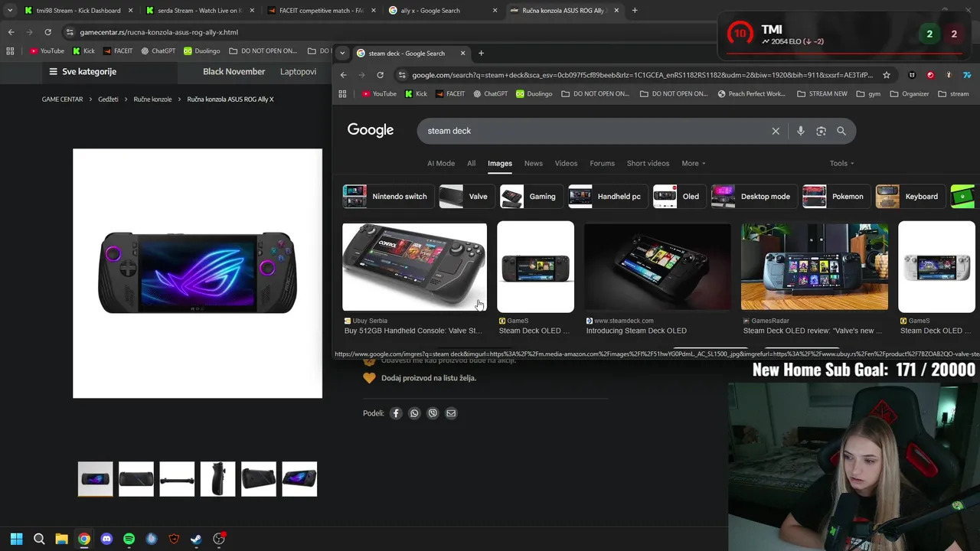The image size is (980, 551).
Task: Open apps grid in the Google window bookmarks bar
Action: click(x=342, y=93)
